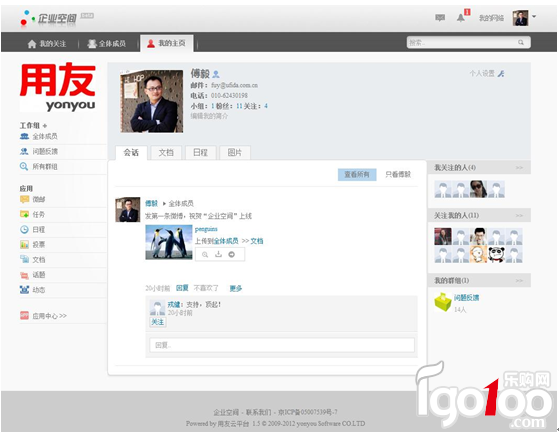Select 我的主页 navigation tab

click(166, 44)
